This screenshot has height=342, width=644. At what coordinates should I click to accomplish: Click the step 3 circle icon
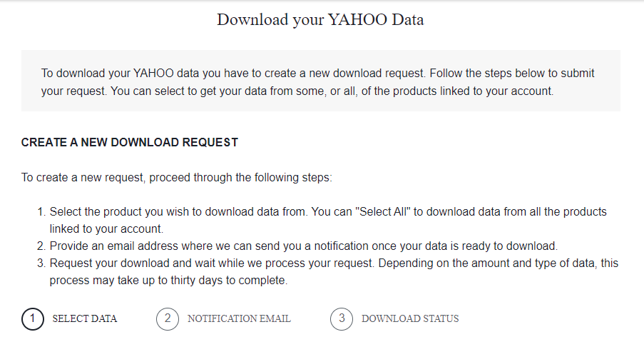pos(342,318)
